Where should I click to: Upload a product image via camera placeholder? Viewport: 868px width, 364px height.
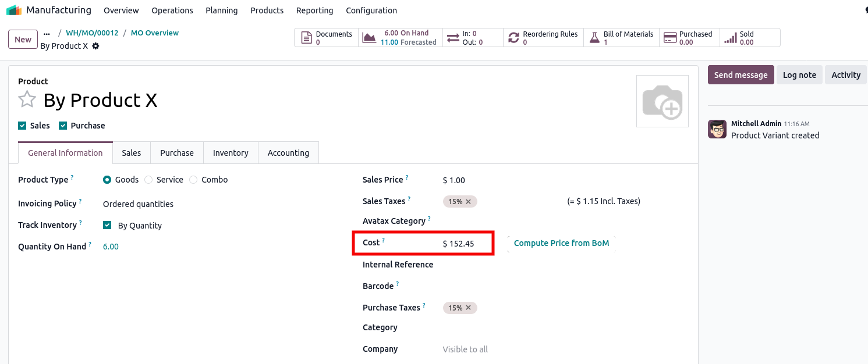(x=662, y=101)
